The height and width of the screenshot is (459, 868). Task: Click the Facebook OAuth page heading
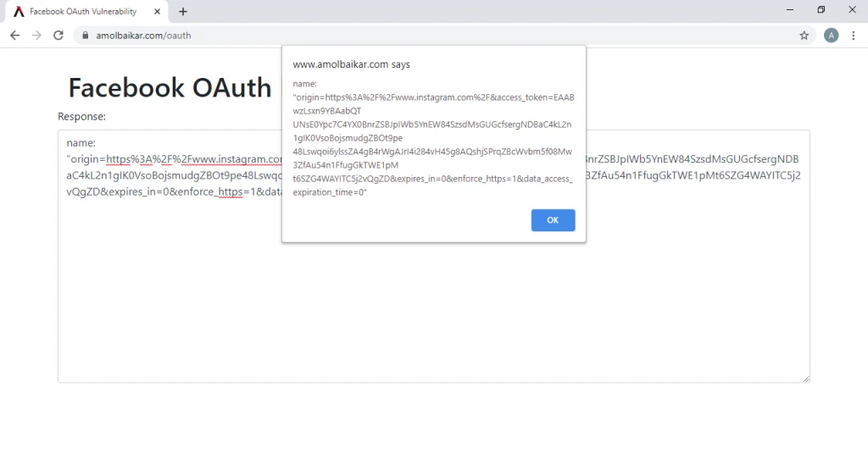[x=170, y=88]
